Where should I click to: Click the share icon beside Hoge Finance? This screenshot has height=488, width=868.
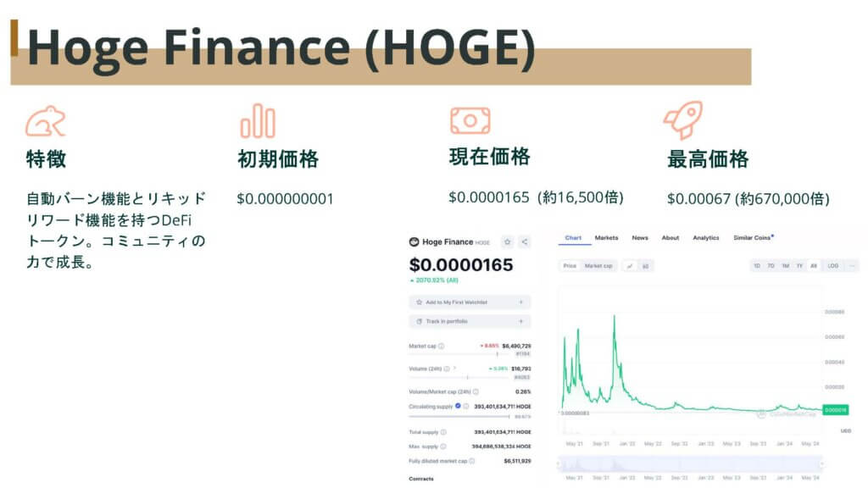(524, 241)
